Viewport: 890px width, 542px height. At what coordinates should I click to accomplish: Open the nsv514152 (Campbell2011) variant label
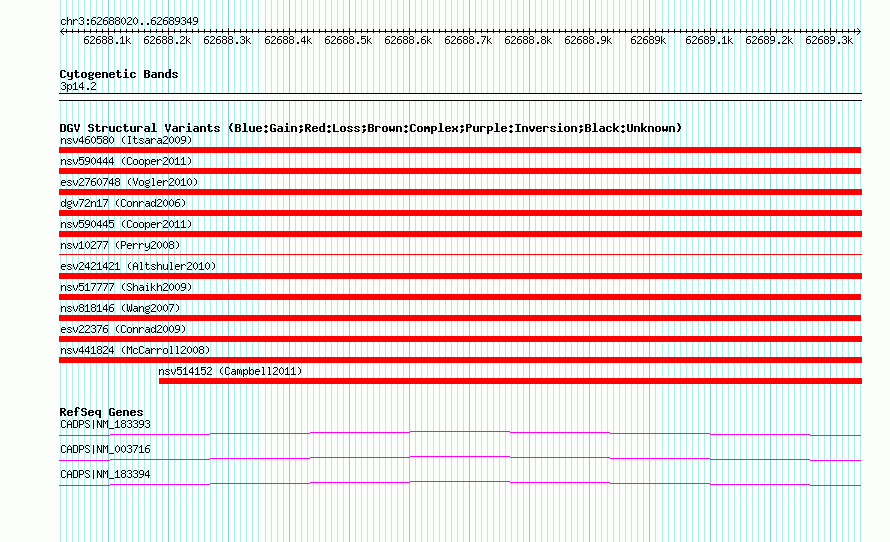(x=230, y=371)
